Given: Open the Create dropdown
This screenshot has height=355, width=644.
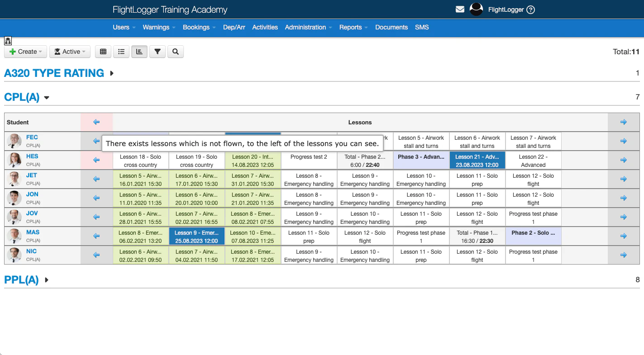Looking at the screenshot, I should click(25, 52).
